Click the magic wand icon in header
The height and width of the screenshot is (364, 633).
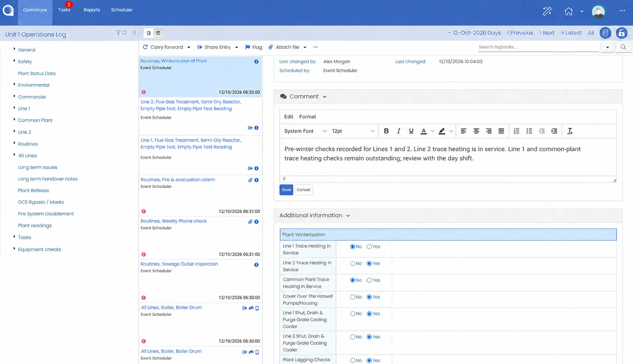(x=547, y=11)
